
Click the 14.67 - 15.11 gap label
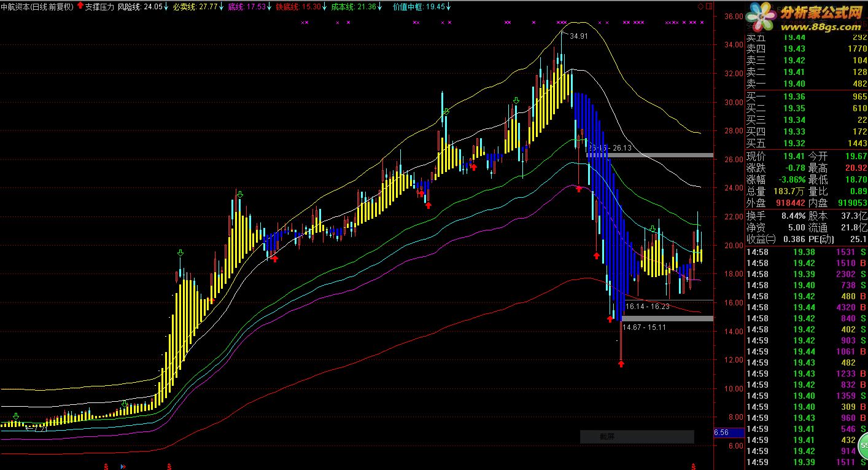pyautogui.click(x=644, y=327)
